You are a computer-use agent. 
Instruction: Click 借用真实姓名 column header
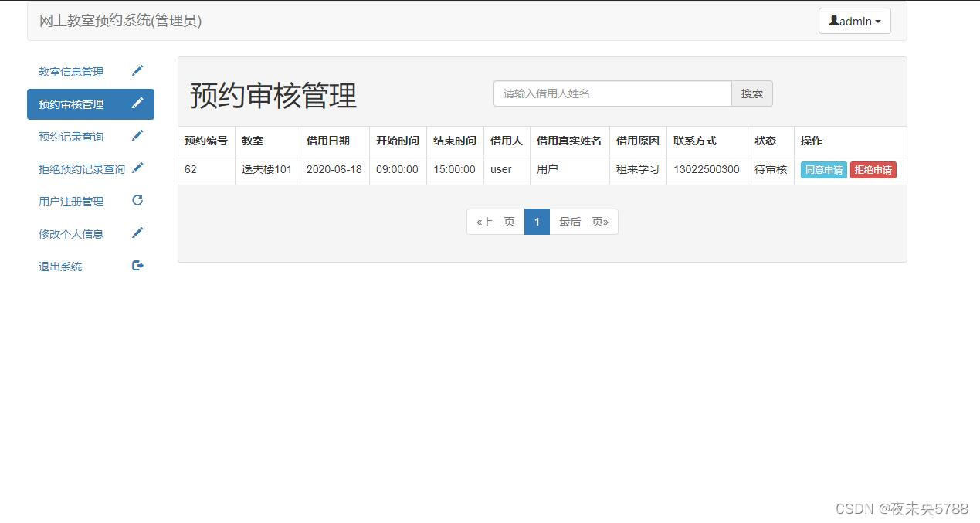tap(570, 141)
